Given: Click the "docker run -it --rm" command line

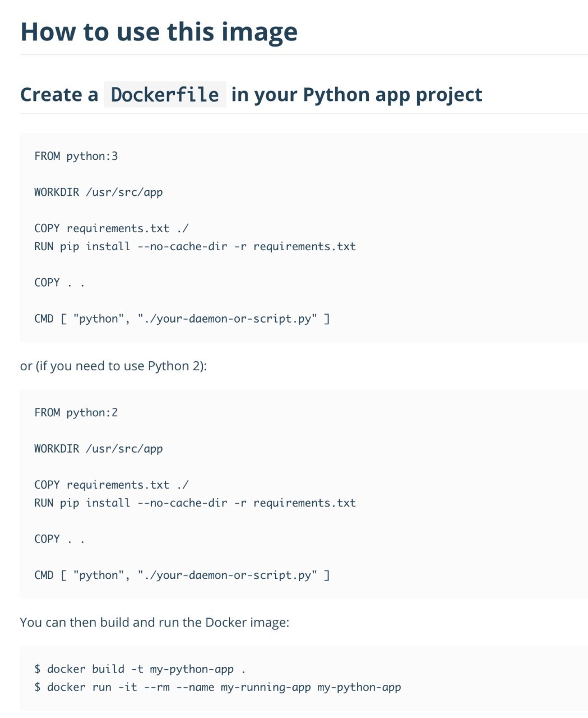Looking at the screenshot, I should click(217, 687).
